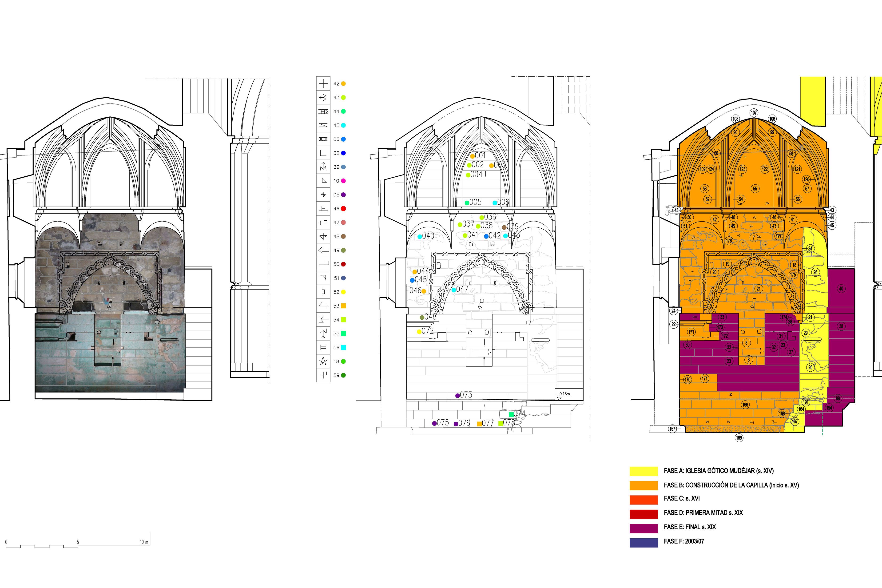
Task: Select the L-shaped mason mark symbol 32
Action: (x=323, y=153)
